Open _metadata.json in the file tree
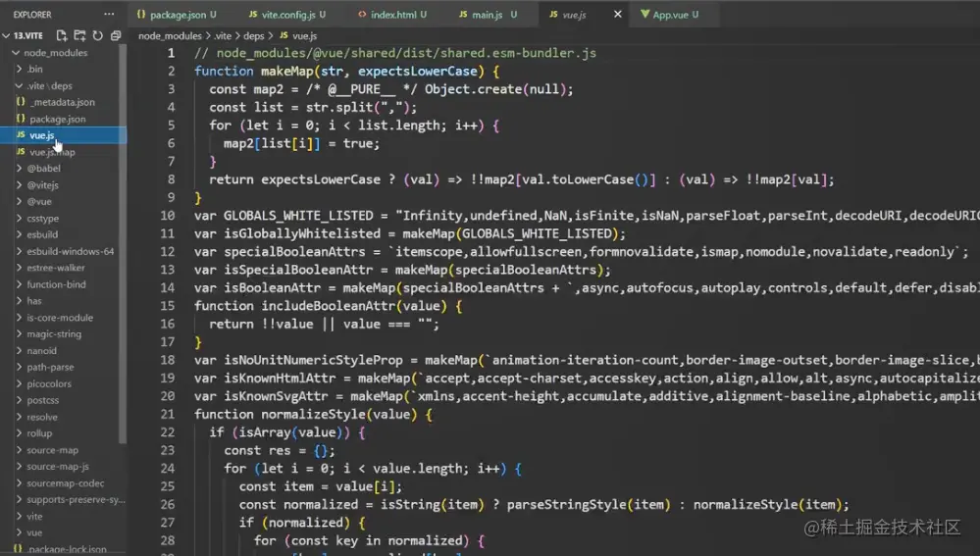Viewport: 980px width, 556px height. pos(63,102)
